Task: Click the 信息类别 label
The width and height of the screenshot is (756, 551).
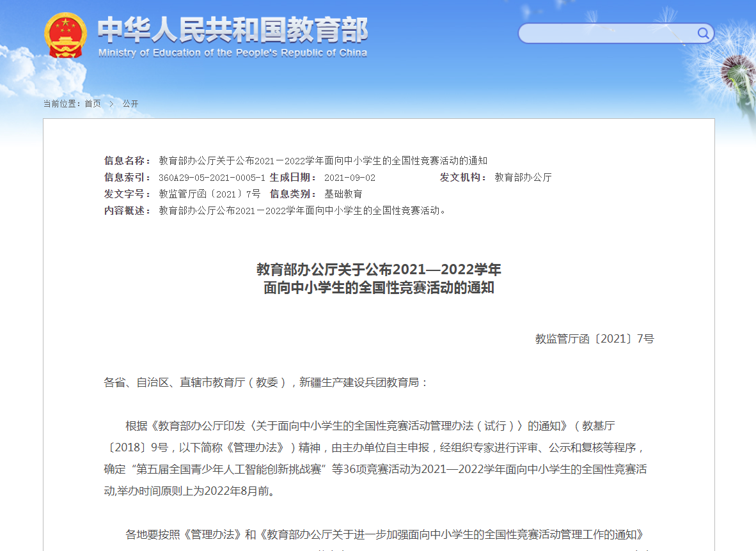Action: [x=293, y=194]
